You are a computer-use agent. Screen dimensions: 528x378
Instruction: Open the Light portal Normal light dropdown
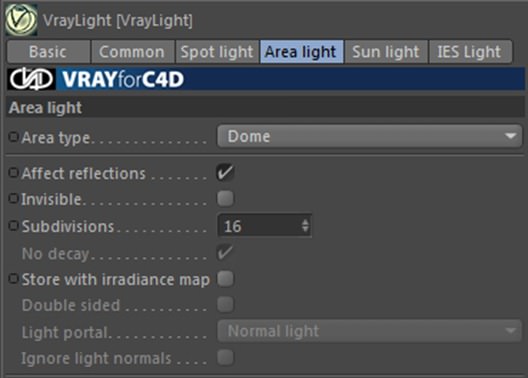[369, 331]
